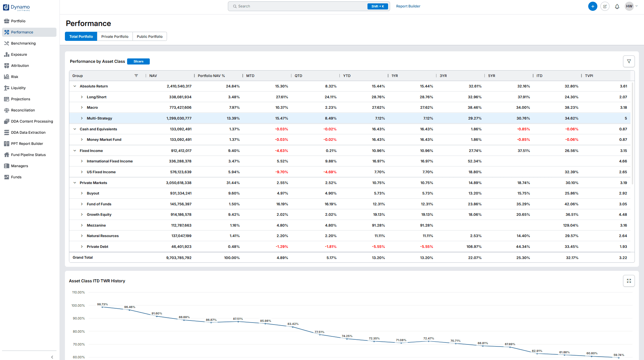Open the table filter funnel icon

point(629,61)
